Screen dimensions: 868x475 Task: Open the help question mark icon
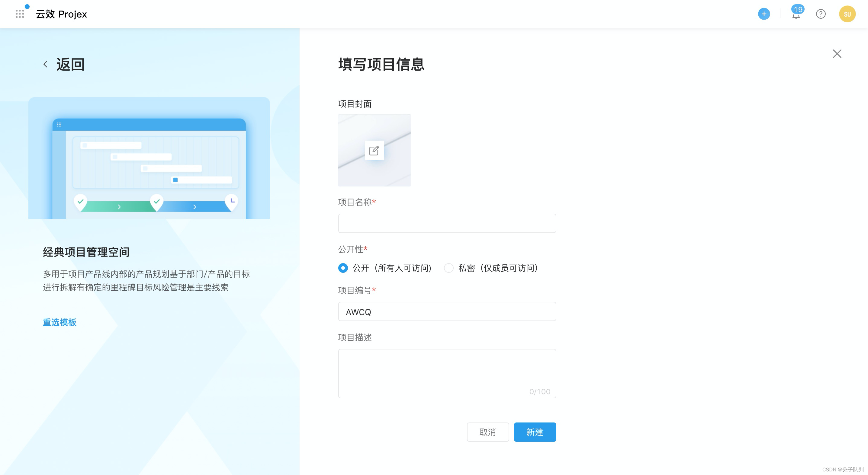click(x=821, y=14)
